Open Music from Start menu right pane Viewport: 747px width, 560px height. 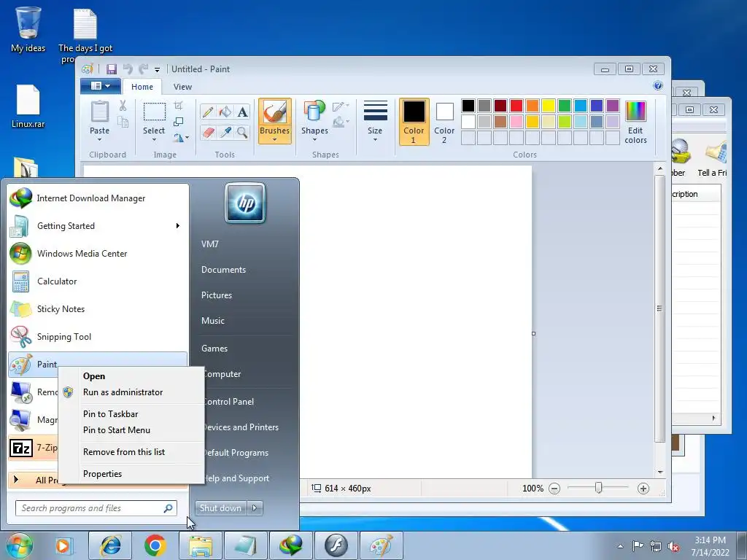tap(212, 321)
